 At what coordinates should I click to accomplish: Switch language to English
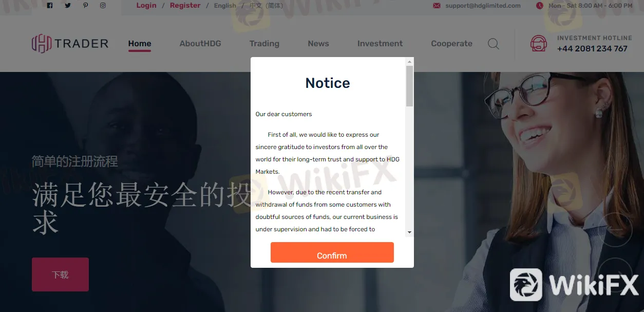(x=225, y=6)
